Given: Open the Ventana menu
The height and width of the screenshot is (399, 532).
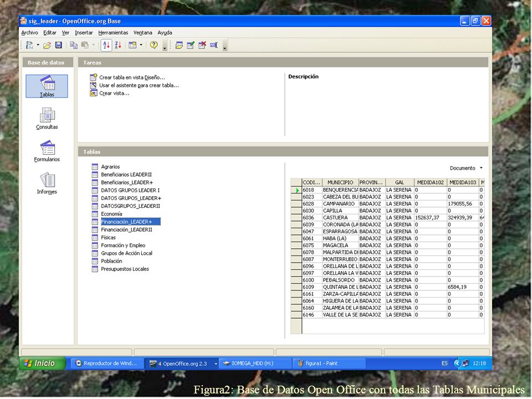Looking at the screenshot, I should [x=143, y=33].
